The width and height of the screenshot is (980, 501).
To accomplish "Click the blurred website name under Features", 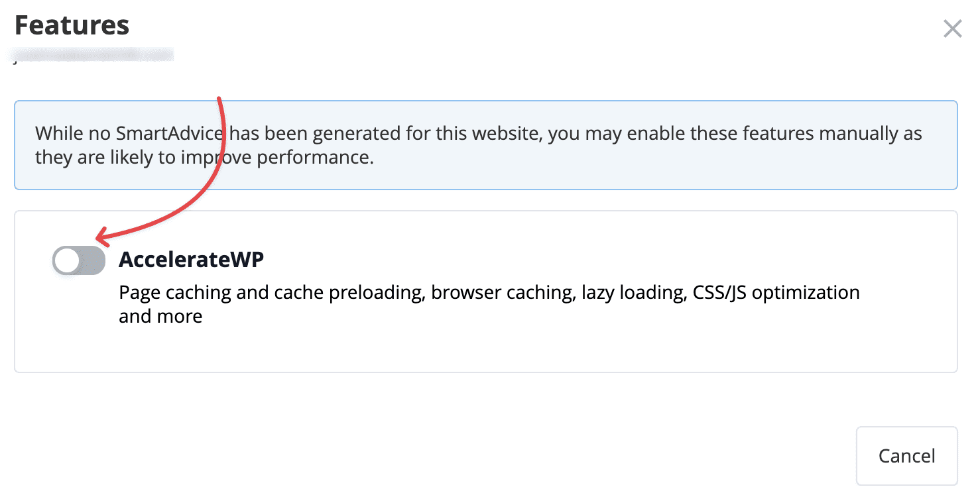I will click(94, 54).
